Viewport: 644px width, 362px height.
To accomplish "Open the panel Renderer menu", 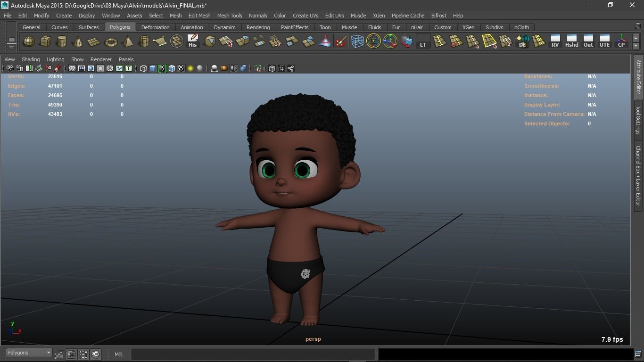I will click(x=101, y=59).
